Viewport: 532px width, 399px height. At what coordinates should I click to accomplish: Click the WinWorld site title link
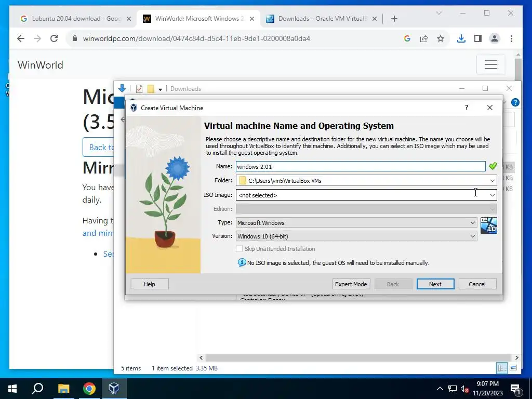(x=41, y=65)
